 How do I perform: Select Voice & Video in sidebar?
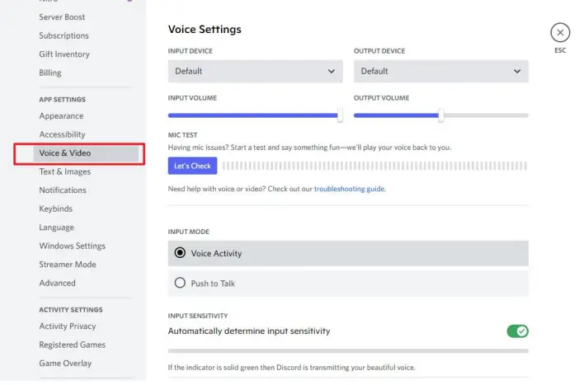click(x=65, y=153)
